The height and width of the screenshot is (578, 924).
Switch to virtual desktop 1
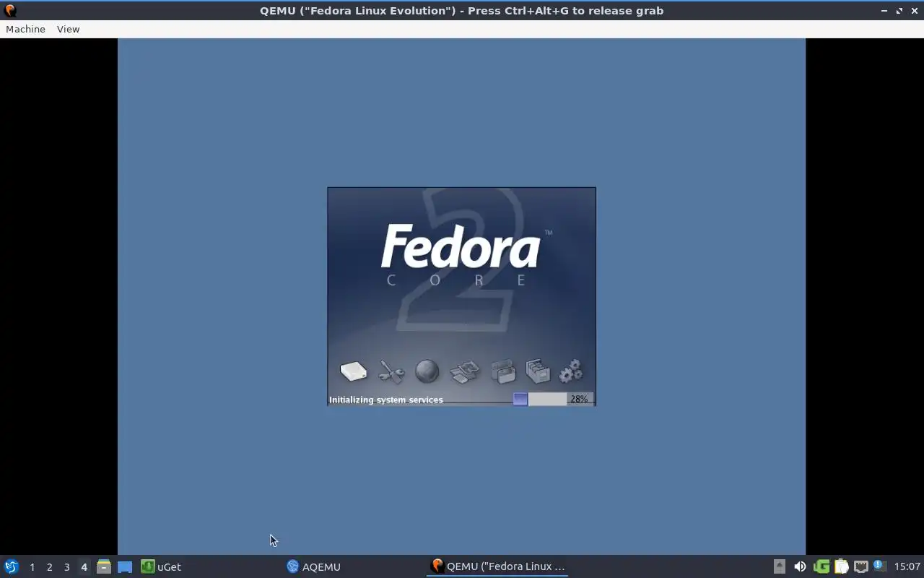pyautogui.click(x=32, y=567)
